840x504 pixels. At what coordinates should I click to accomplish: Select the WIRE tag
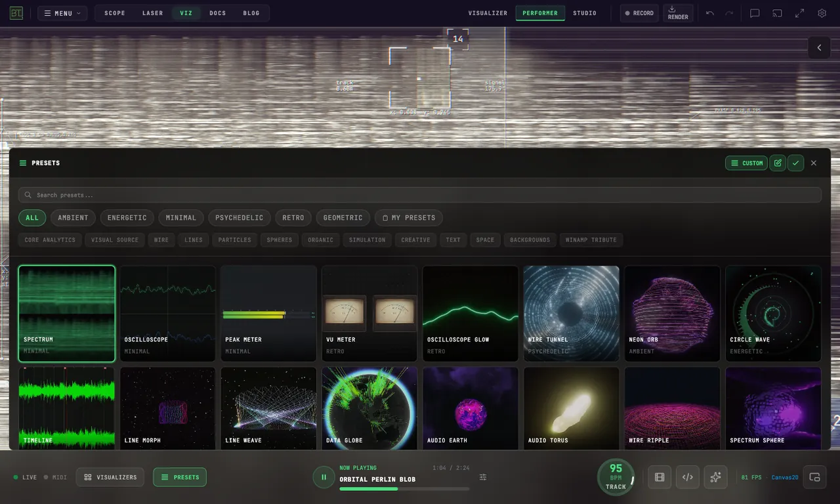click(x=161, y=240)
